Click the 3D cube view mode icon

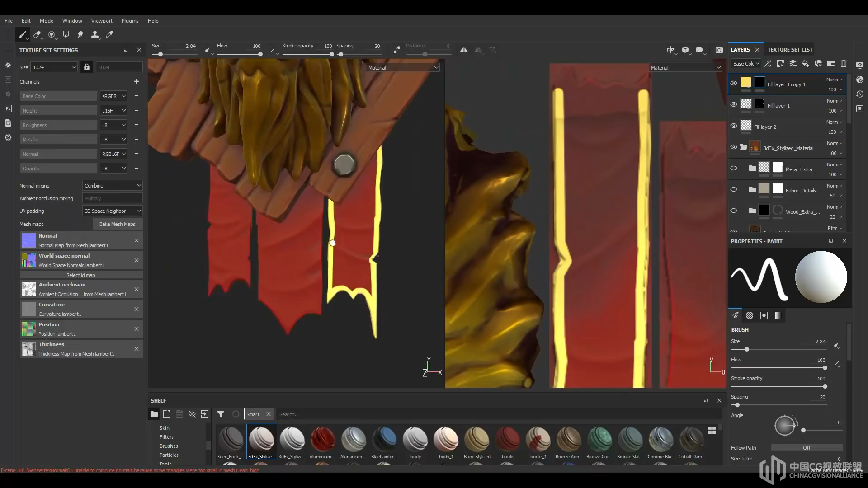click(685, 50)
